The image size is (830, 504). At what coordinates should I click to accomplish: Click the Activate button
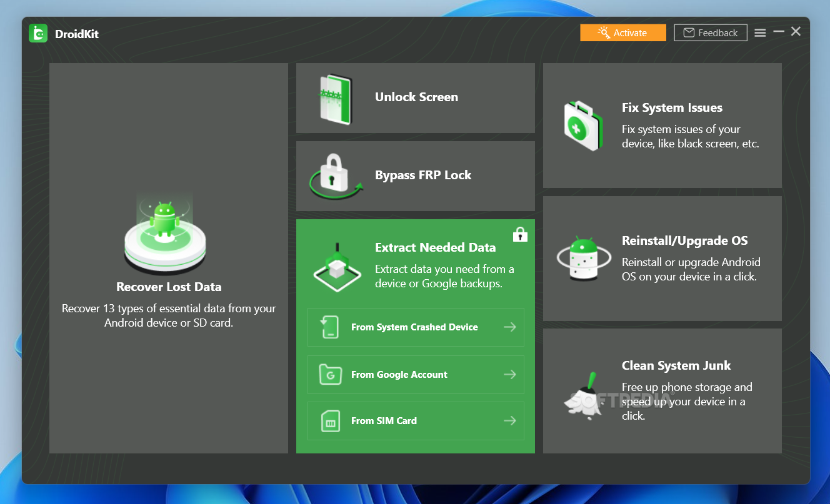623,33
